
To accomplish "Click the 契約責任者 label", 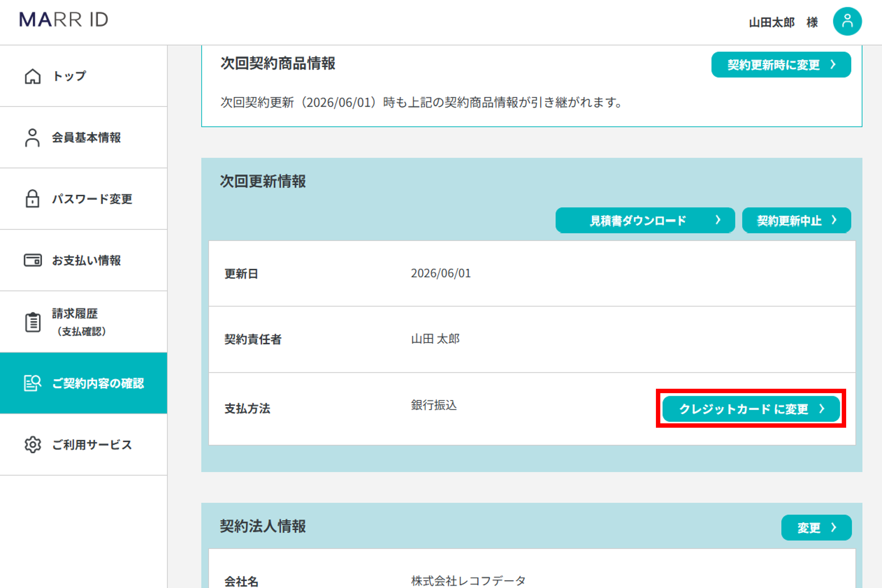I will pos(253,339).
